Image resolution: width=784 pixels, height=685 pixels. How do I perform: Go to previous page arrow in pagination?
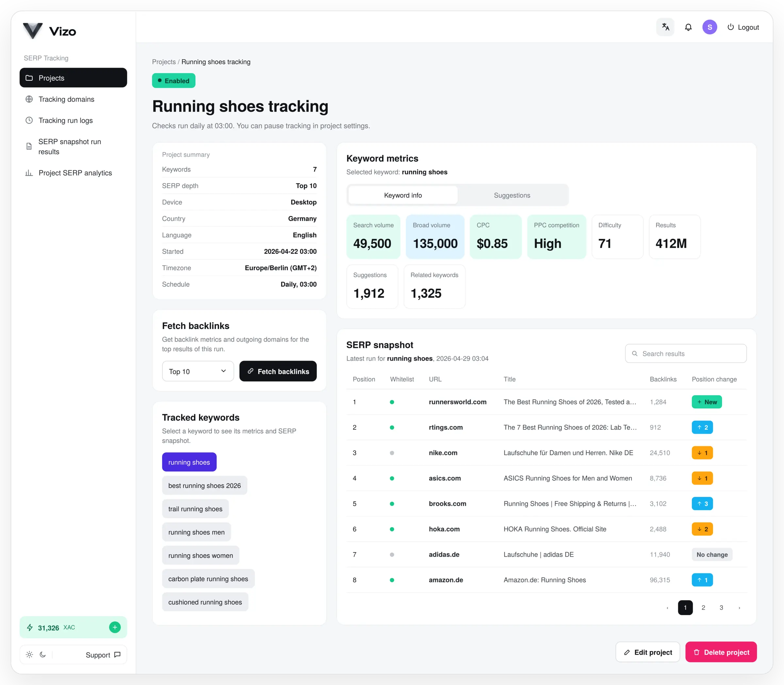click(x=667, y=608)
